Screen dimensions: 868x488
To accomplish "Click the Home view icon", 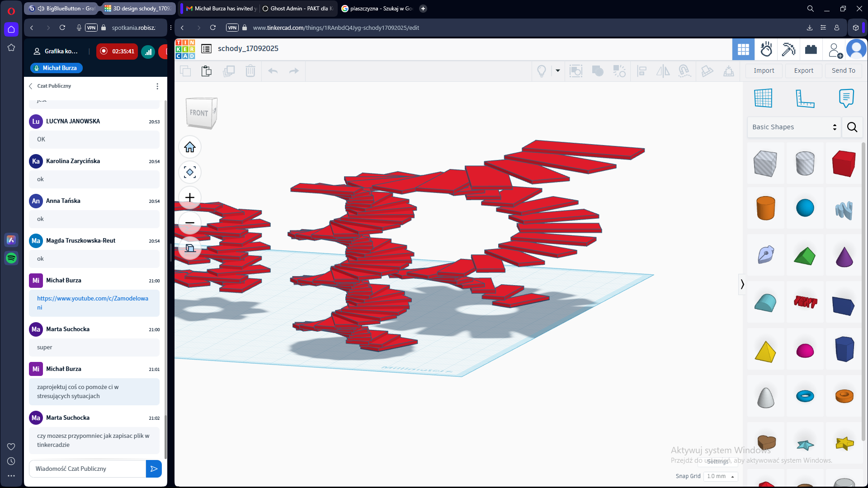I will (x=190, y=147).
